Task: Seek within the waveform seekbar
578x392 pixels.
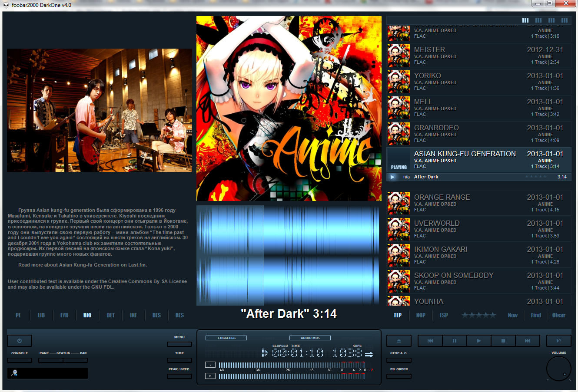Action: click(288, 255)
